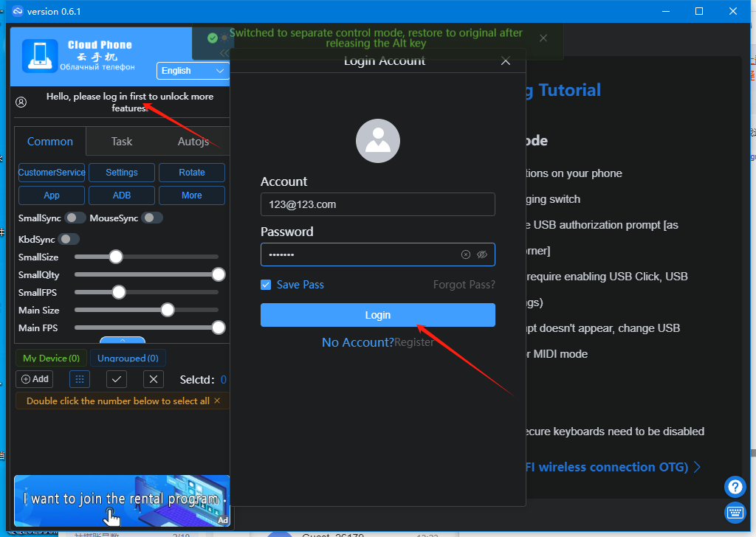756x537 pixels.
Task: Click the Rotate button
Action: tap(192, 173)
